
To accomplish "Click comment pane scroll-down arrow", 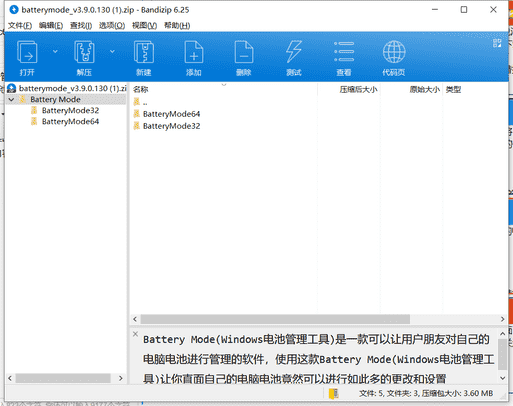I will point(502,378).
